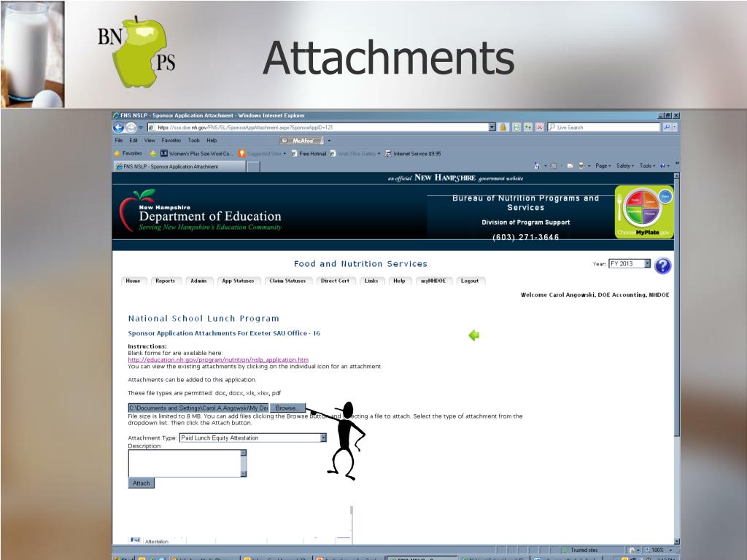747x560 pixels.
Task: Open the Links tab
Action: (371, 281)
